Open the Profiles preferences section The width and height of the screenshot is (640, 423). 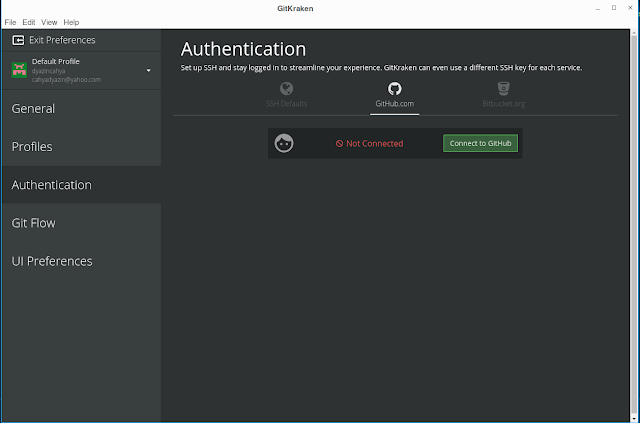coord(81,147)
